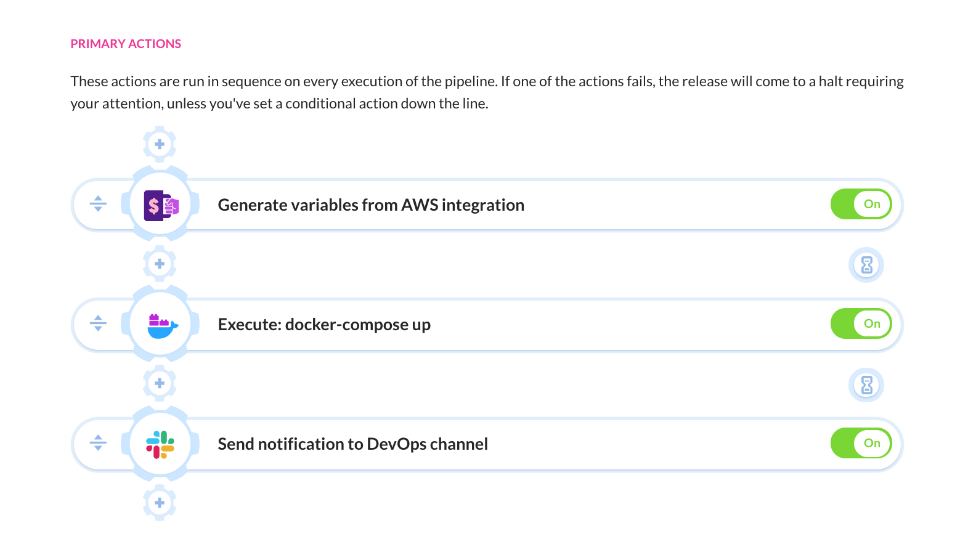The image size is (976, 560).
Task: Click plus icon between AWS and docker-compose actions
Action: point(160,264)
